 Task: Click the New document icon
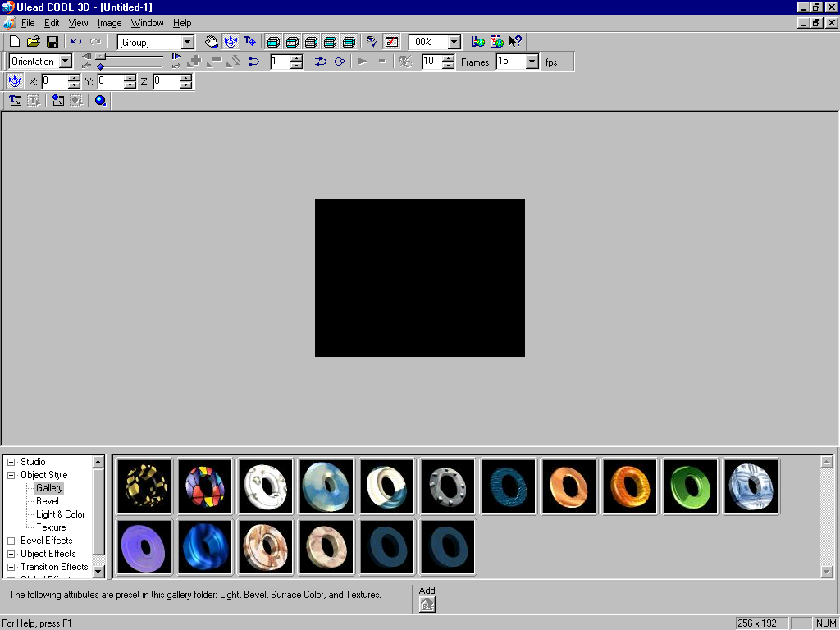pyautogui.click(x=15, y=42)
